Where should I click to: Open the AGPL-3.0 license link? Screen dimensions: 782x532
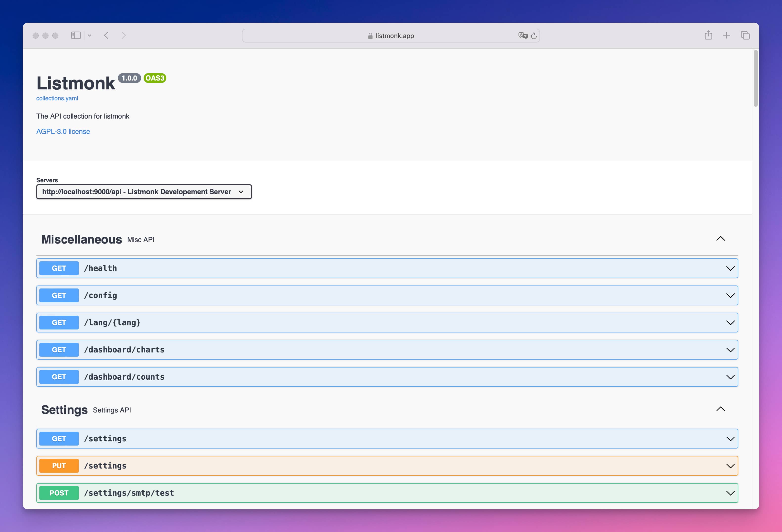(x=63, y=131)
